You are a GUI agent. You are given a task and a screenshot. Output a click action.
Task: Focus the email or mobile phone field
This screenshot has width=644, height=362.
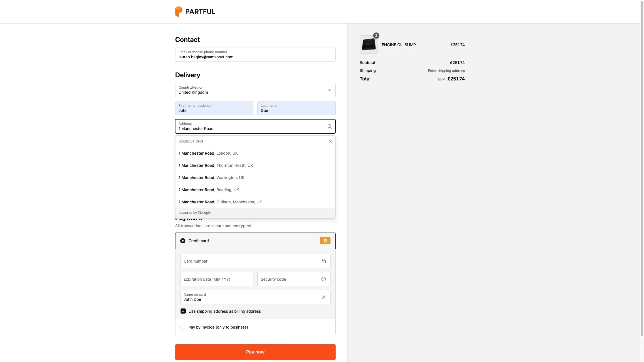tap(255, 55)
